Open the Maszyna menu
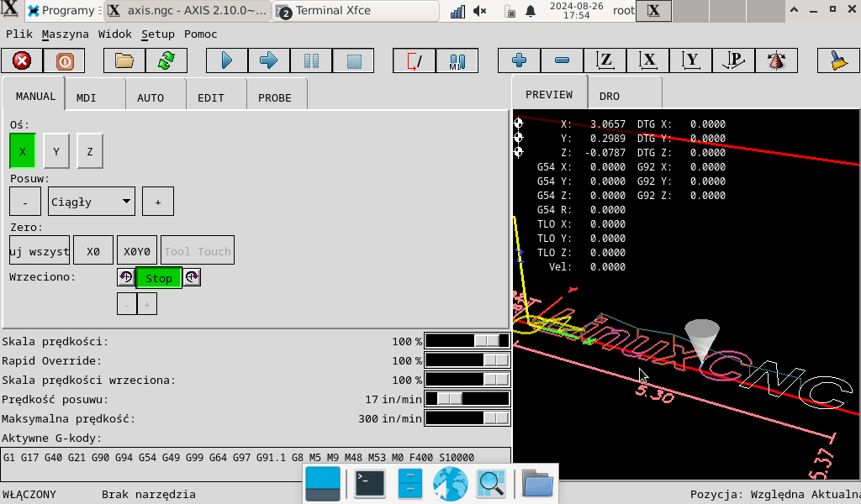The image size is (861, 504). [x=65, y=34]
